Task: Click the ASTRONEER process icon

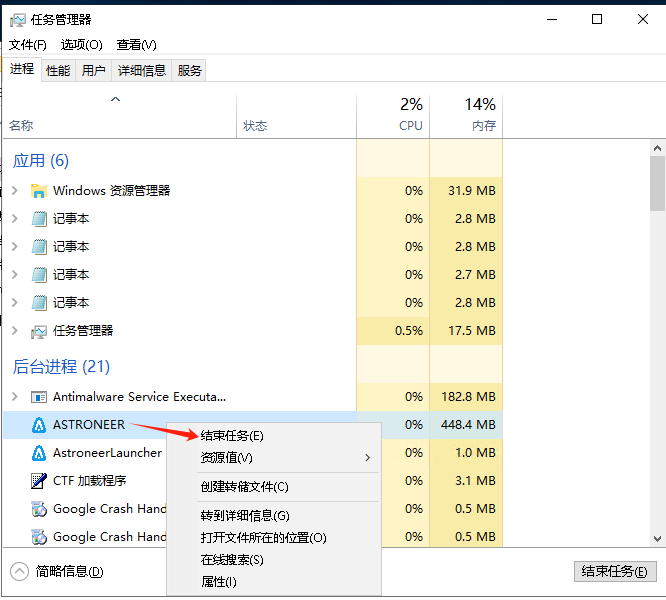Action: click(39, 425)
